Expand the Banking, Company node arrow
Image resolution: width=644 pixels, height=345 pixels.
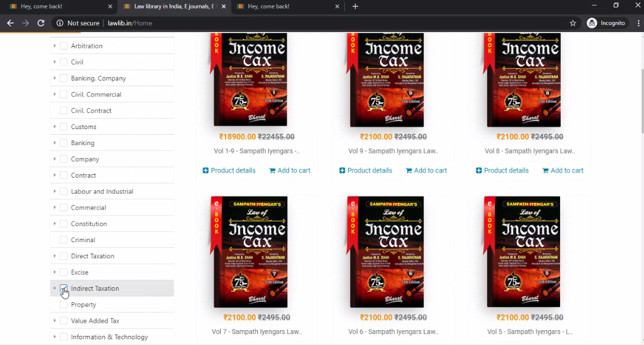coord(55,78)
